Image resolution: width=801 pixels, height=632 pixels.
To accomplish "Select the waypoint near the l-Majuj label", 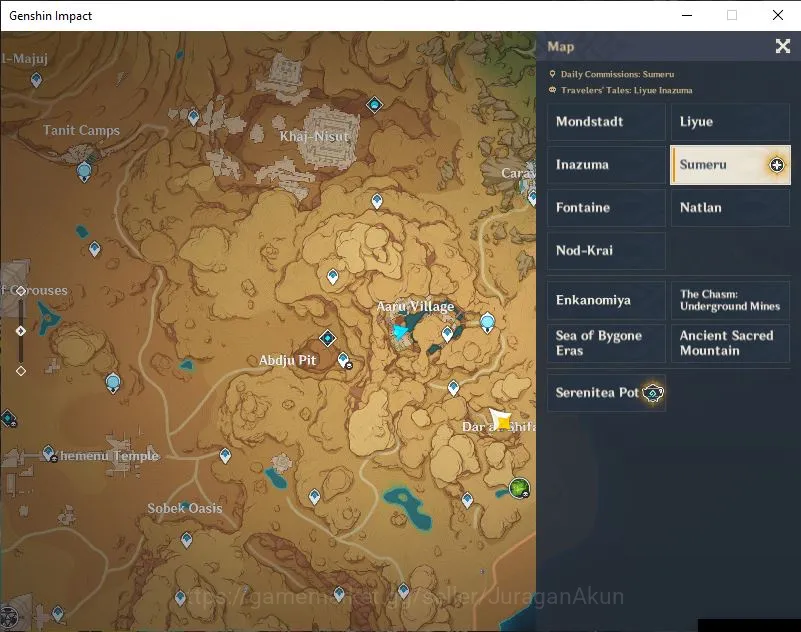I will click(36, 80).
